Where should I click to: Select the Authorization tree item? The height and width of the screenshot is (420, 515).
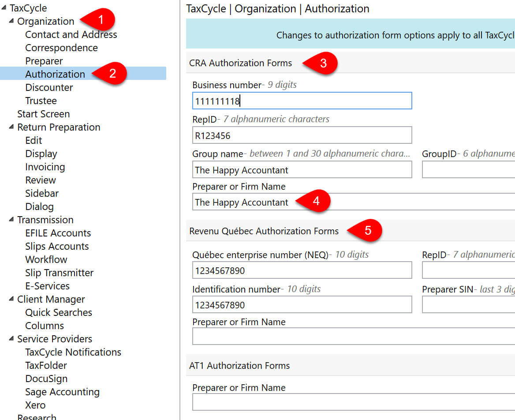pyautogui.click(x=55, y=74)
